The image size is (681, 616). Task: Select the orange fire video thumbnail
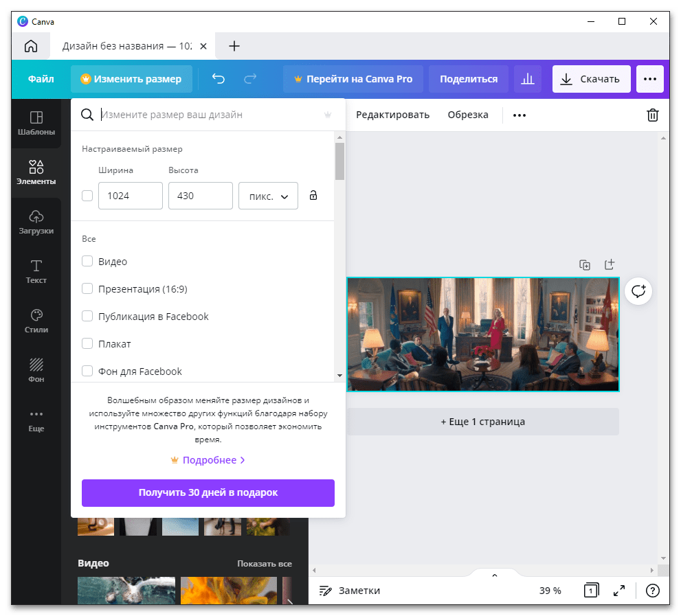228,591
